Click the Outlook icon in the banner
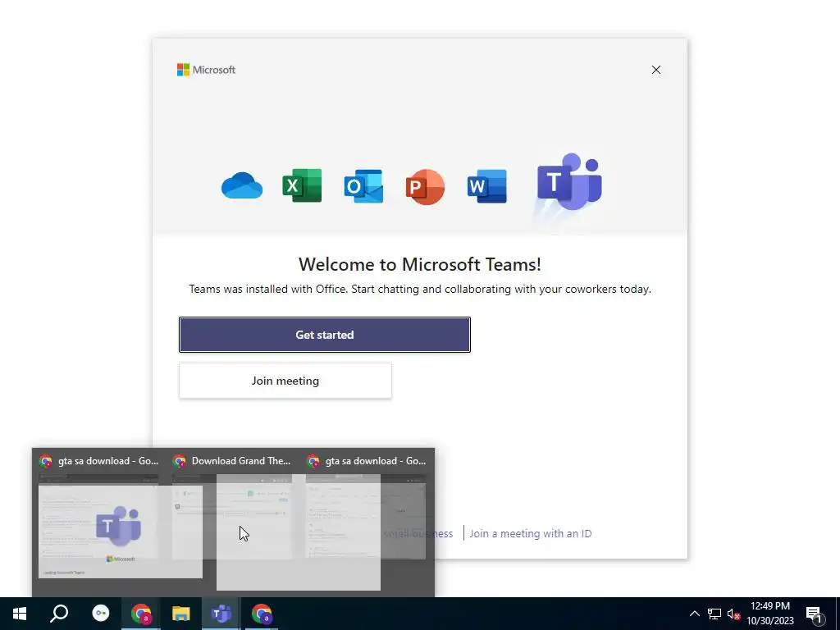Viewport: 840px width, 630px height. pos(363,186)
